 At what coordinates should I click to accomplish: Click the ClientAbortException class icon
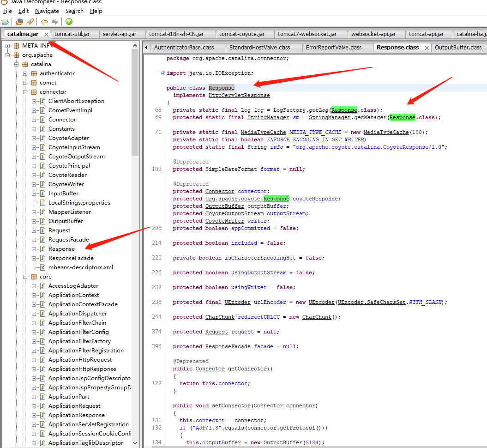click(x=43, y=101)
